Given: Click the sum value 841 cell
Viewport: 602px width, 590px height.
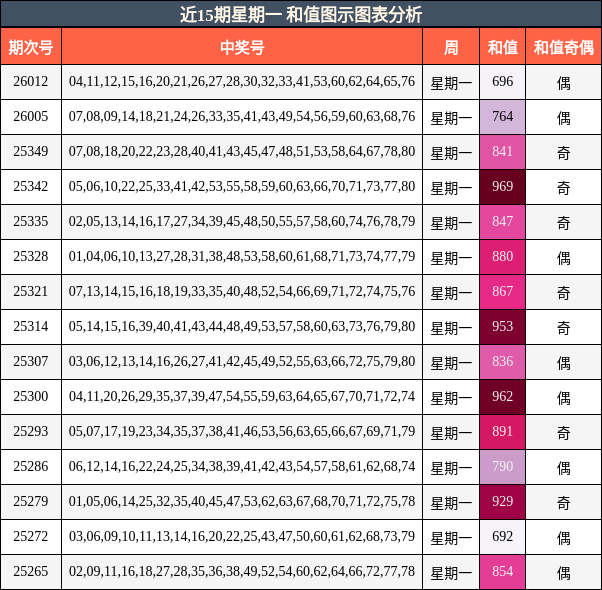Looking at the screenshot, I should tap(503, 151).
